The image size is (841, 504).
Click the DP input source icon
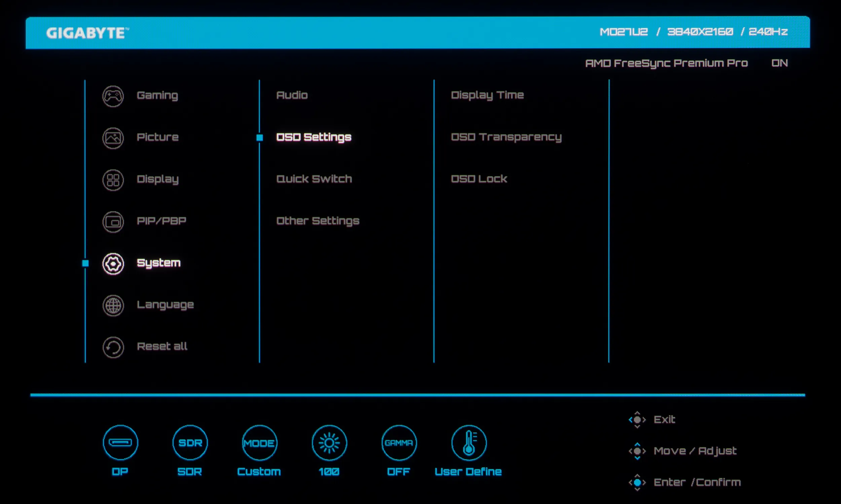[120, 442]
